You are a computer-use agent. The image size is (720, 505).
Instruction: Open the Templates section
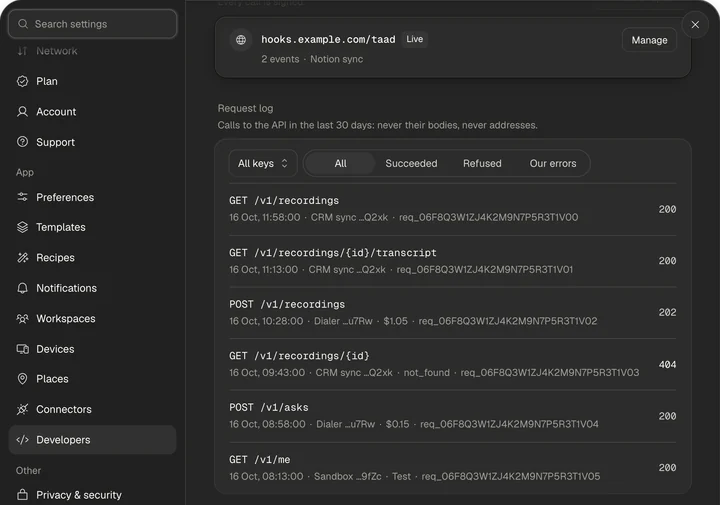(x=92, y=227)
